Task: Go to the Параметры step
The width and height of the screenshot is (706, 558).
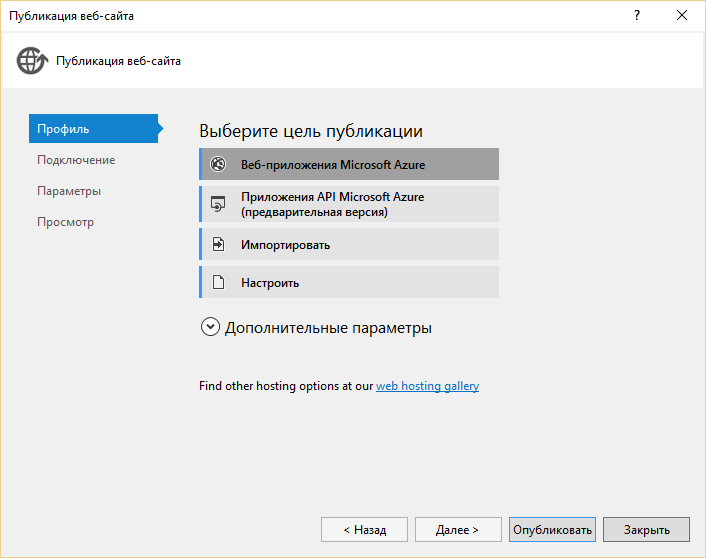Action: (x=69, y=191)
